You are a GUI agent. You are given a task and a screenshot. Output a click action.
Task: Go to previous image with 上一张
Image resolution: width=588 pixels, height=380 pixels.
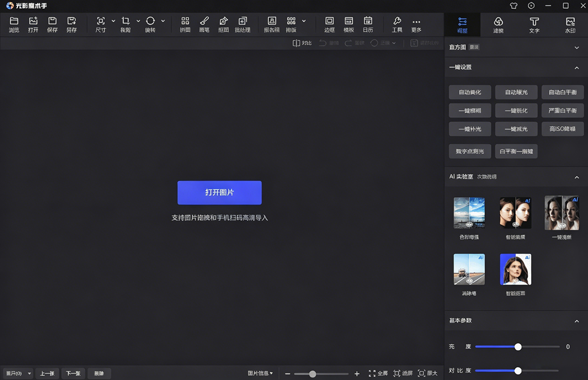coord(47,374)
